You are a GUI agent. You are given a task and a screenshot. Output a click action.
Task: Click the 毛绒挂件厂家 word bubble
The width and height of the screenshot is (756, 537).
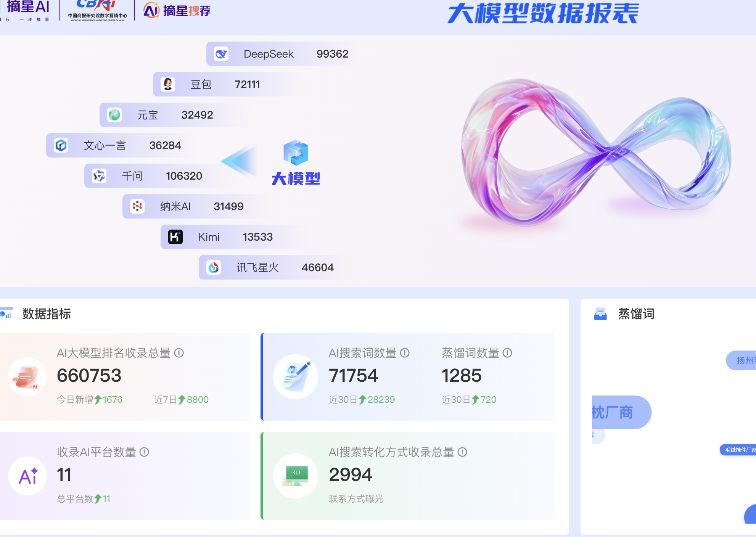coord(738,450)
